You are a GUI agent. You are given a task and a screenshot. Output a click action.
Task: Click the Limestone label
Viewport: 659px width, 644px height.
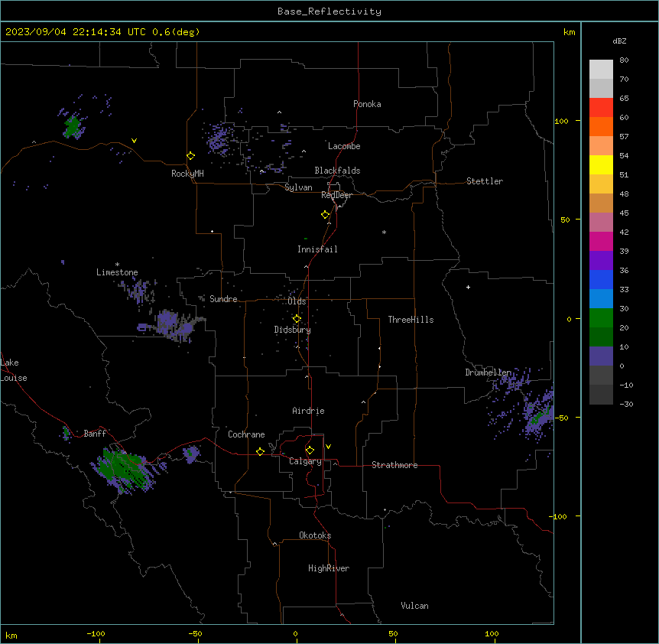point(117,272)
